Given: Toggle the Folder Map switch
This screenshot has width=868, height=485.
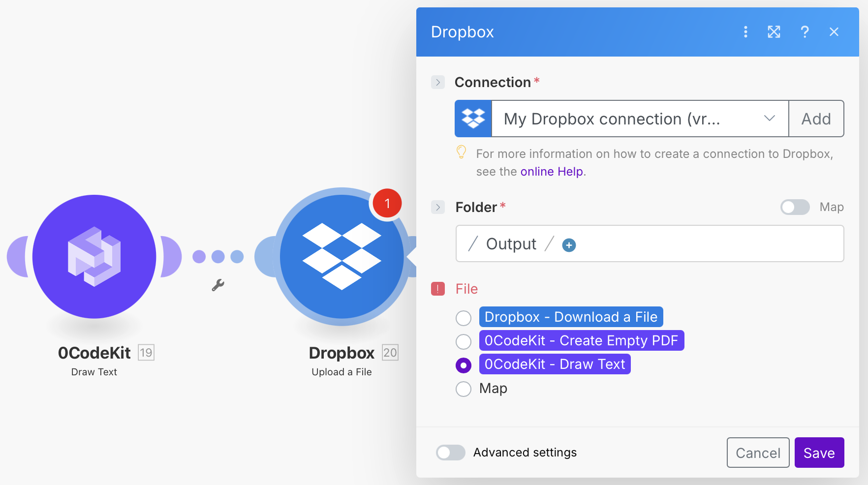Looking at the screenshot, I should [x=795, y=207].
